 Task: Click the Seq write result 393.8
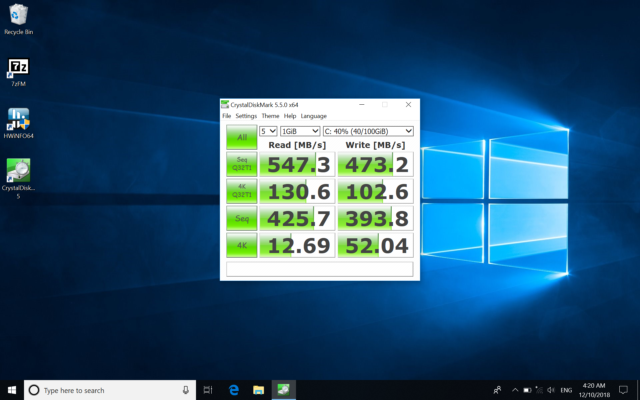376,218
